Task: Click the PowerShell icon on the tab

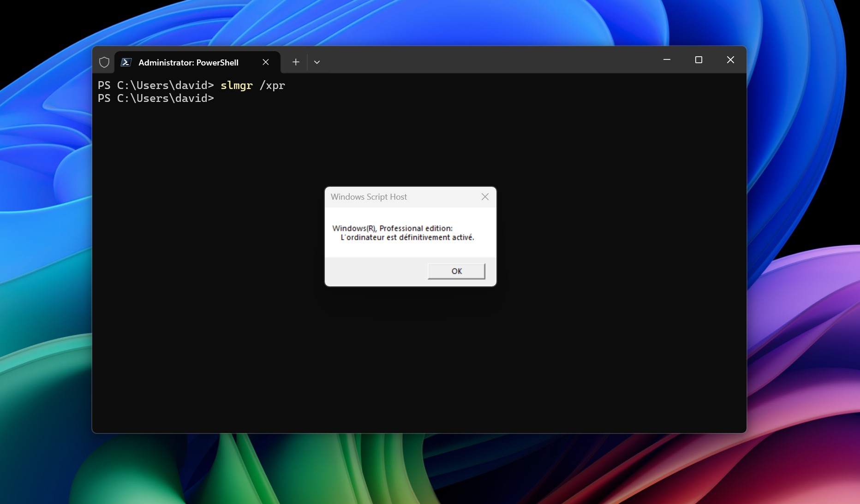Action: point(126,62)
